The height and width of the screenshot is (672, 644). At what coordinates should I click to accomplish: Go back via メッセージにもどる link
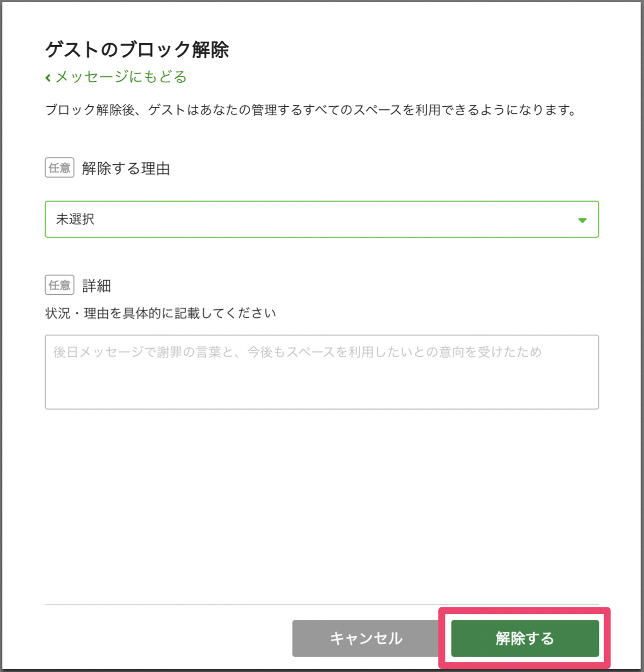120,77
